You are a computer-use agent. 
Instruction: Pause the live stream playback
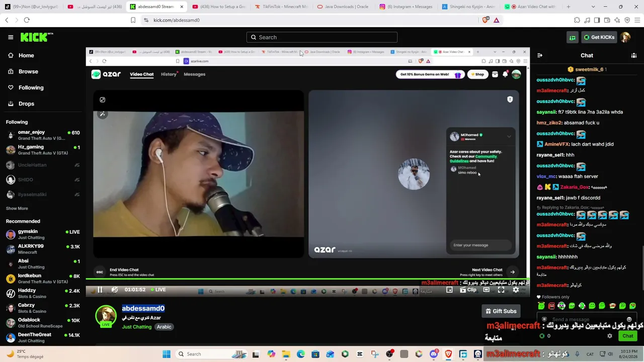tap(100, 290)
